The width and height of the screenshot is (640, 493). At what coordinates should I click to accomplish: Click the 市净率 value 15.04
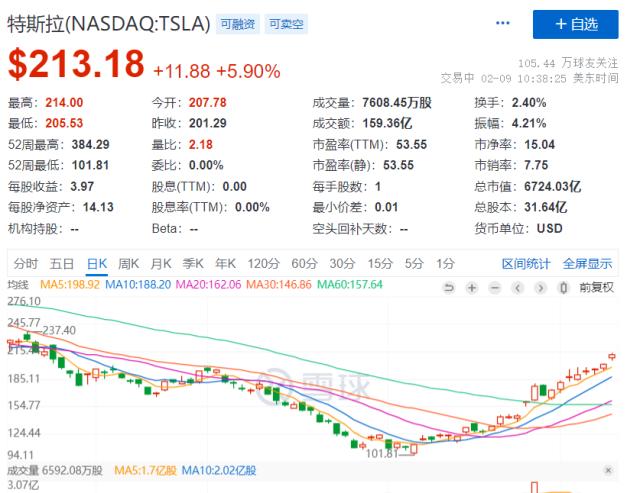pyautogui.click(x=540, y=144)
